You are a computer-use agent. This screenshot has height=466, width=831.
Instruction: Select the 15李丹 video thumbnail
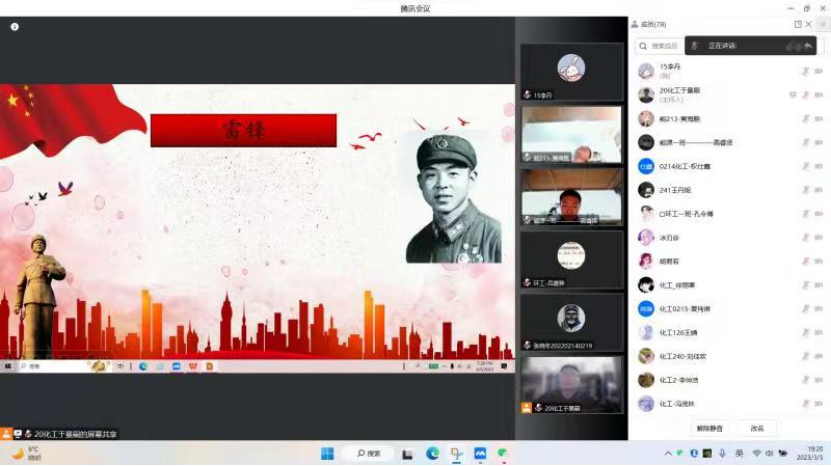[571, 71]
